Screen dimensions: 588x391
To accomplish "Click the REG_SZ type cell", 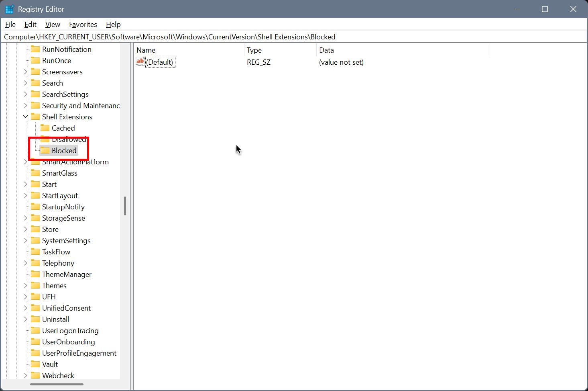I will click(x=259, y=62).
